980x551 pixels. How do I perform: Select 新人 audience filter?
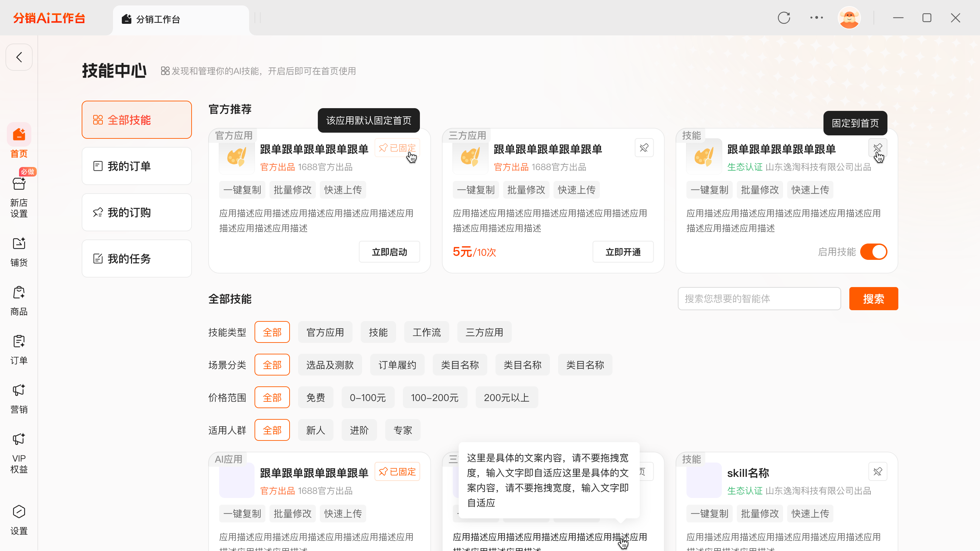[316, 431]
